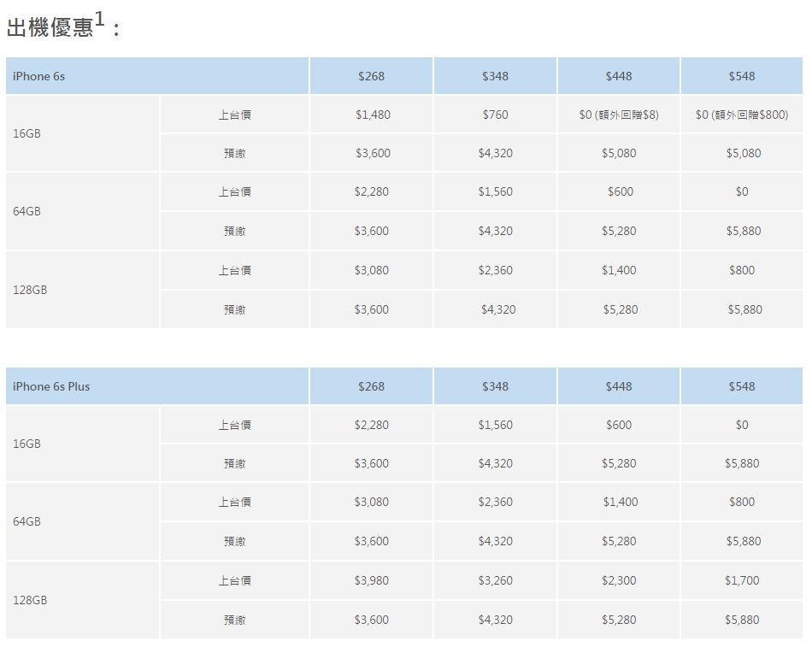Select the iPhone 6s Plus table header cell
Image resolution: width=812 pixels, height=647 pixels.
(x=156, y=386)
